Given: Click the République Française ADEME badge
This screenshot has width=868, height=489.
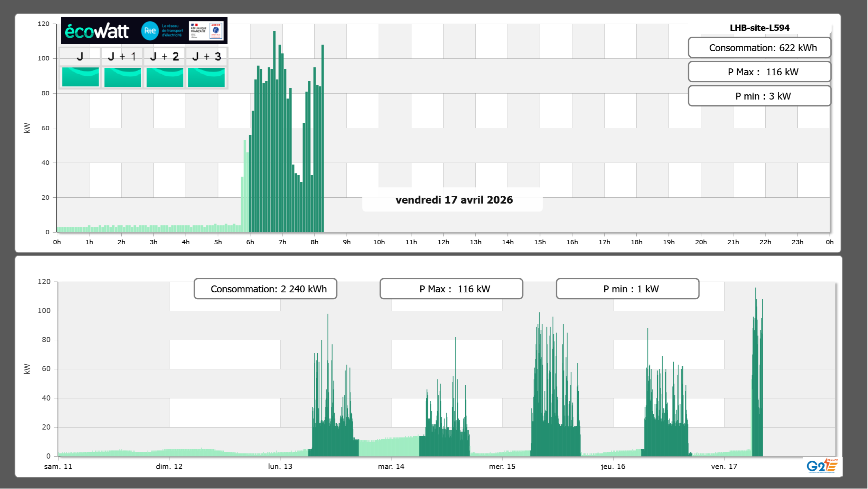Looking at the screenshot, I should [206, 31].
